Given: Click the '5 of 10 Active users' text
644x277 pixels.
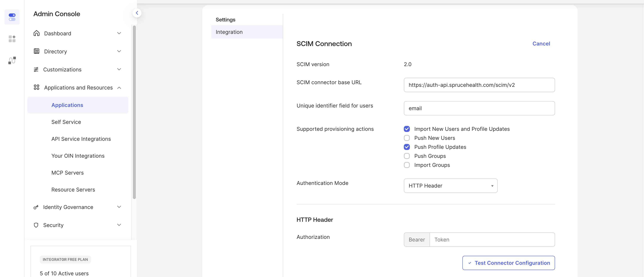Looking at the screenshot, I should tap(64, 273).
